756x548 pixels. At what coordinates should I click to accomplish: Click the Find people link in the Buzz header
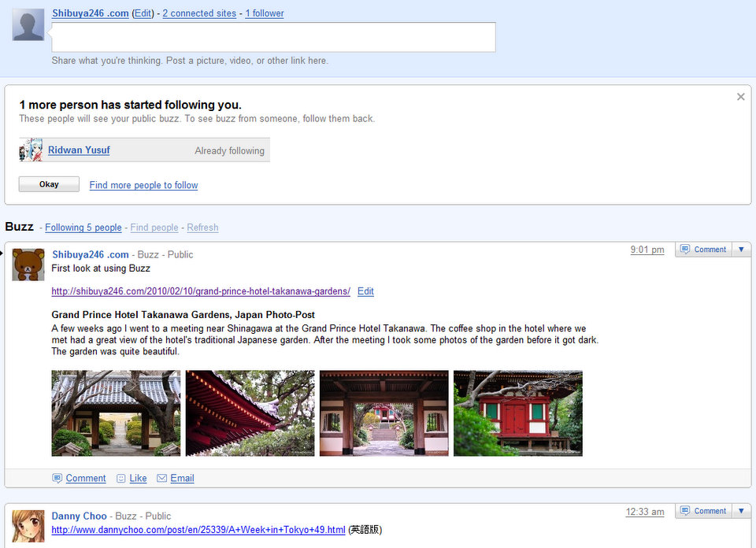154,228
